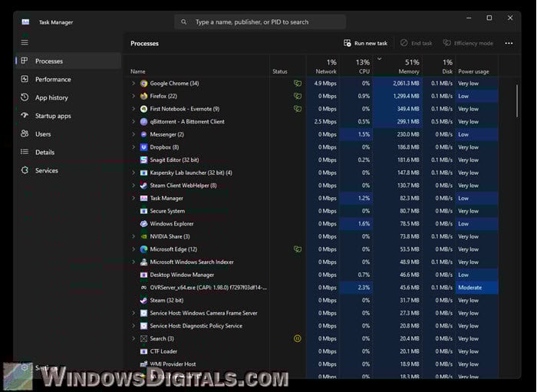Click the vertical scrollbar thumb
537x392 pixels.
point(517,101)
